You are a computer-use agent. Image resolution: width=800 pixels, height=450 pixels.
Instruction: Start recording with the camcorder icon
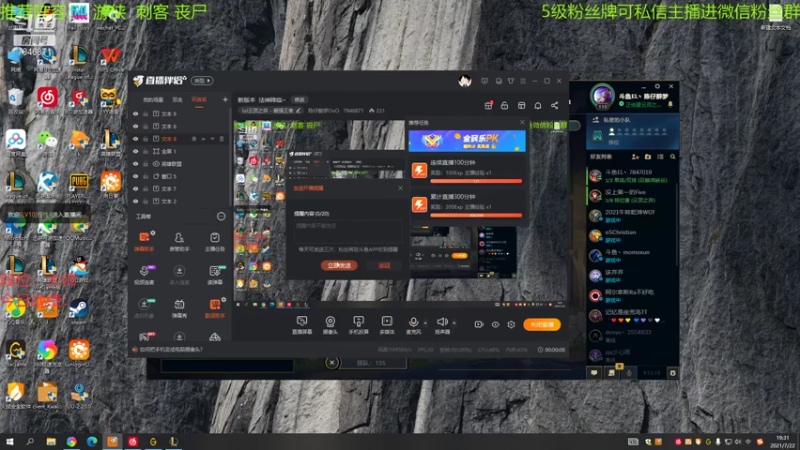(479, 324)
